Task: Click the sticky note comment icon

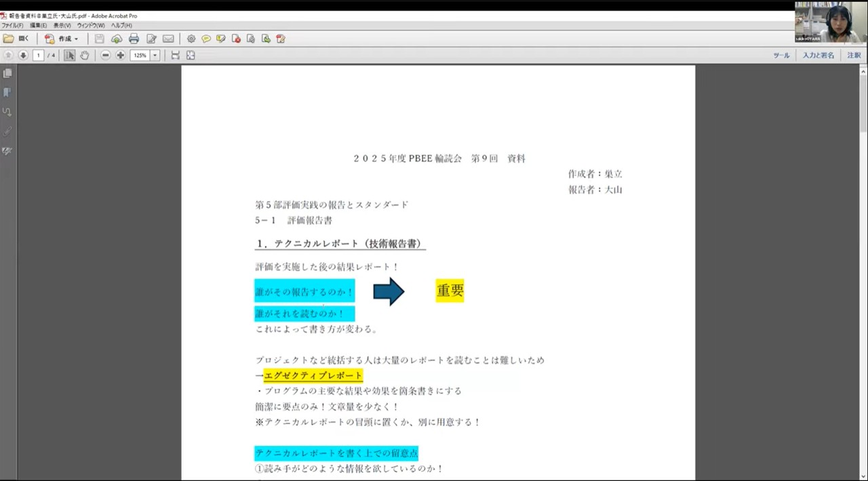Action: click(x=206, y=39)
